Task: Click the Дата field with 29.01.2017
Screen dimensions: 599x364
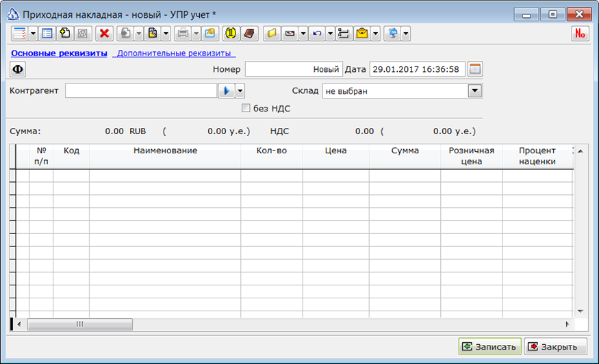Action: [417, 69]
